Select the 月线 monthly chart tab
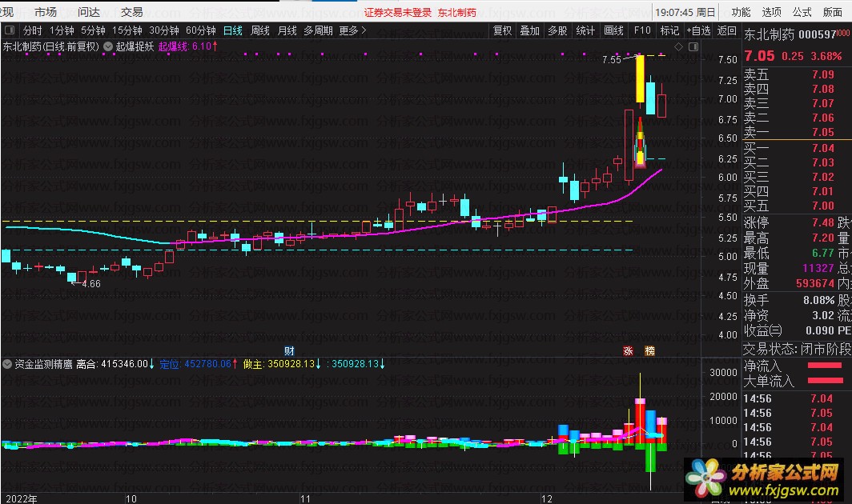 [287, 30]
